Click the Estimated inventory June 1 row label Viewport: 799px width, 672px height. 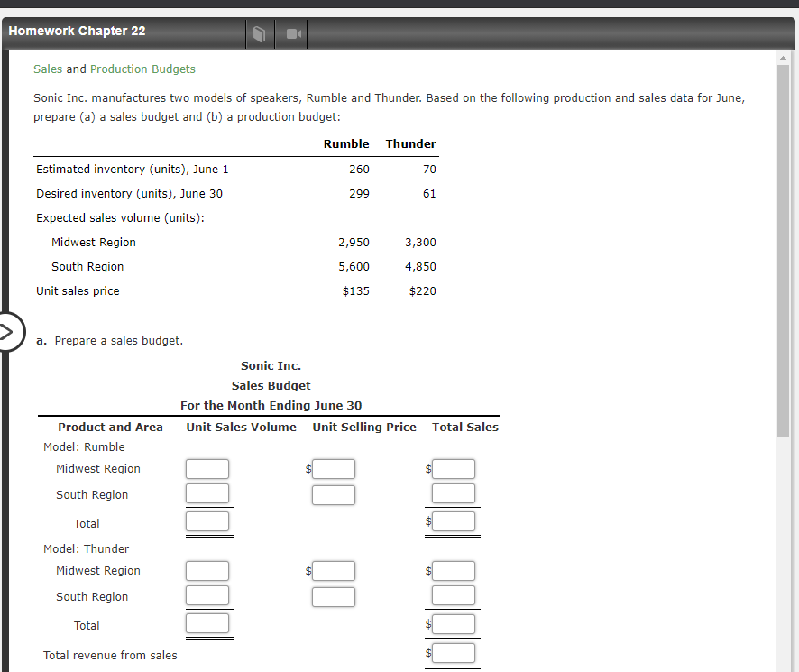click(133, 170)
